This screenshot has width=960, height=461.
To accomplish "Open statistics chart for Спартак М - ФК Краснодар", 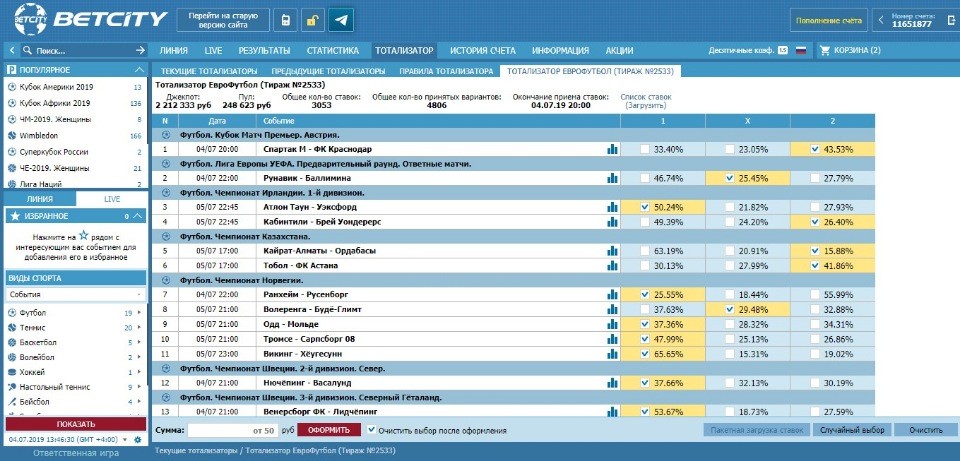I will 612,149.
